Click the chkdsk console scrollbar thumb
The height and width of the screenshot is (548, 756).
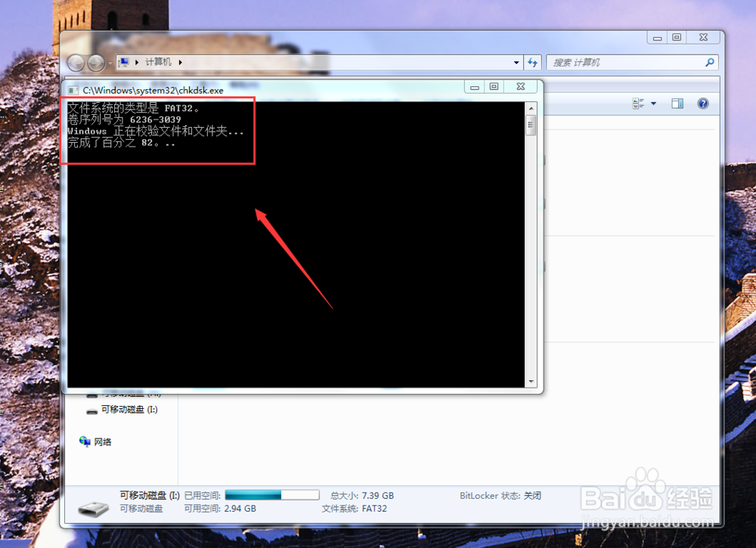tap(531, 125)
